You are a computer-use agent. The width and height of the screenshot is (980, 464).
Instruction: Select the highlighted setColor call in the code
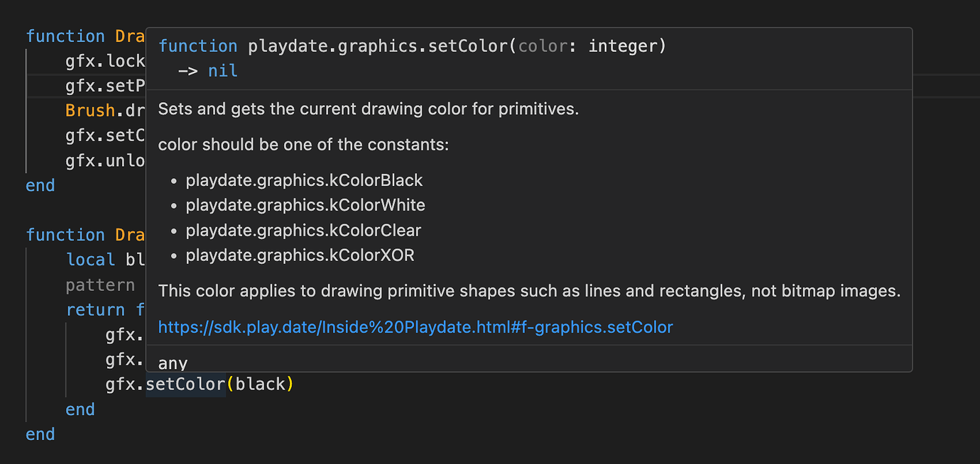[185, 384]
